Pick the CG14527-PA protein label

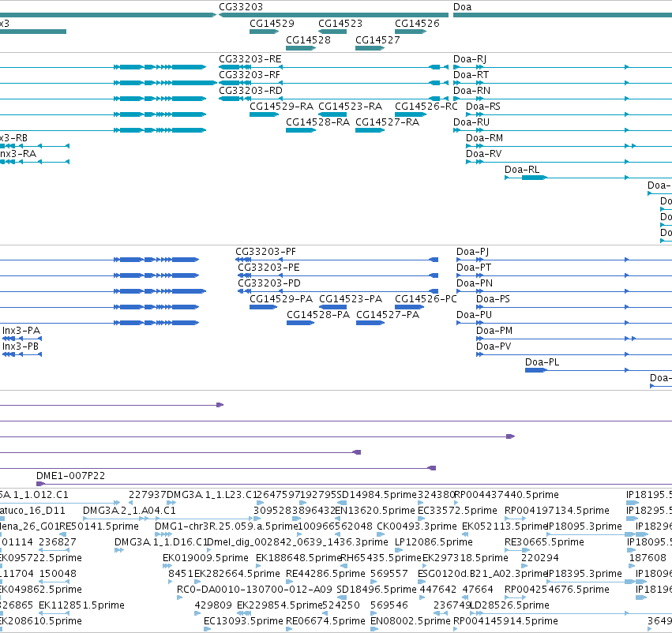pos(388,315)
